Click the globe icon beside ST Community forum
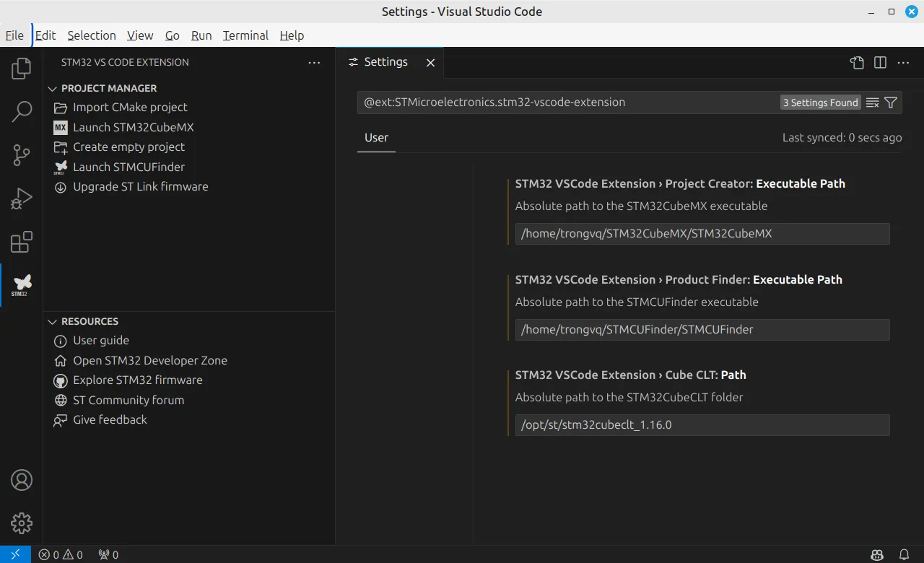This screenshot has width=924, height=563. [61, 400]
